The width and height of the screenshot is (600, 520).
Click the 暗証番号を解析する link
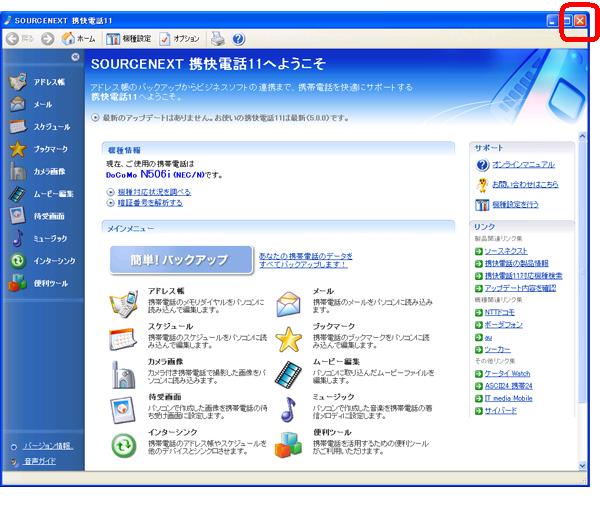click(x=150, y=202)
